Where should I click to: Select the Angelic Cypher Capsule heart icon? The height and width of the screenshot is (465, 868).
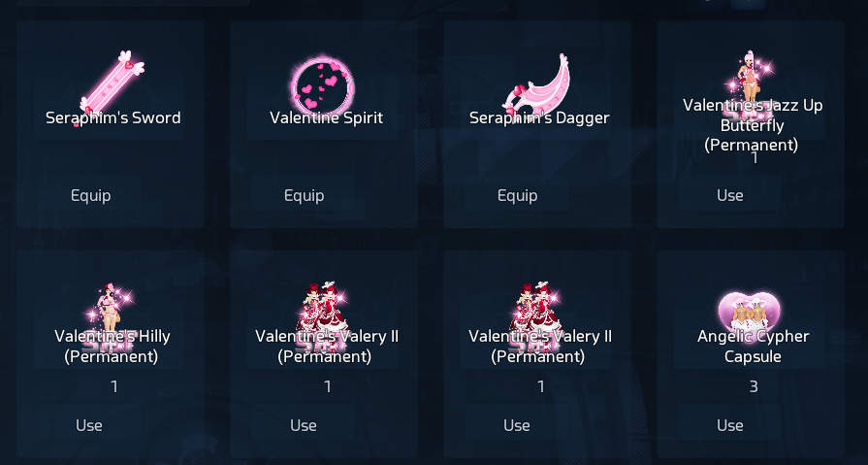pos(750,312)
